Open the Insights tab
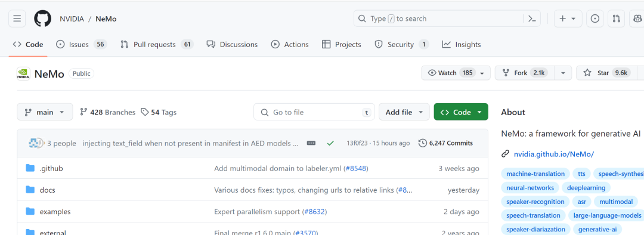Screen dimensions: 644x235 coord(461,44)
